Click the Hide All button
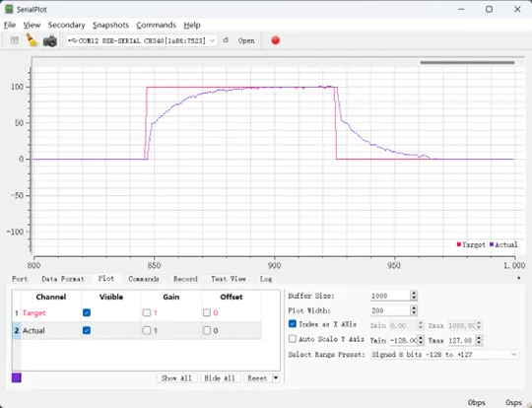This screenshot has height=408, width=532. point(220,378)
